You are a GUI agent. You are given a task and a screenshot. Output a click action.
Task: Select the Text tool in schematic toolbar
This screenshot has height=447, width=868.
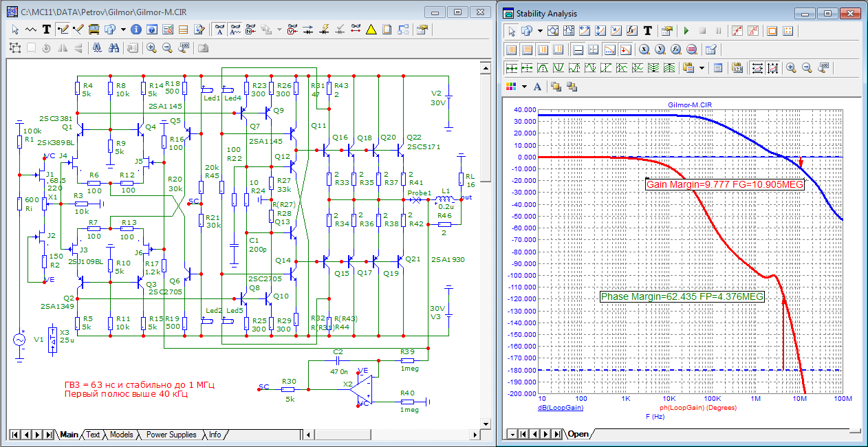(47, 30)
